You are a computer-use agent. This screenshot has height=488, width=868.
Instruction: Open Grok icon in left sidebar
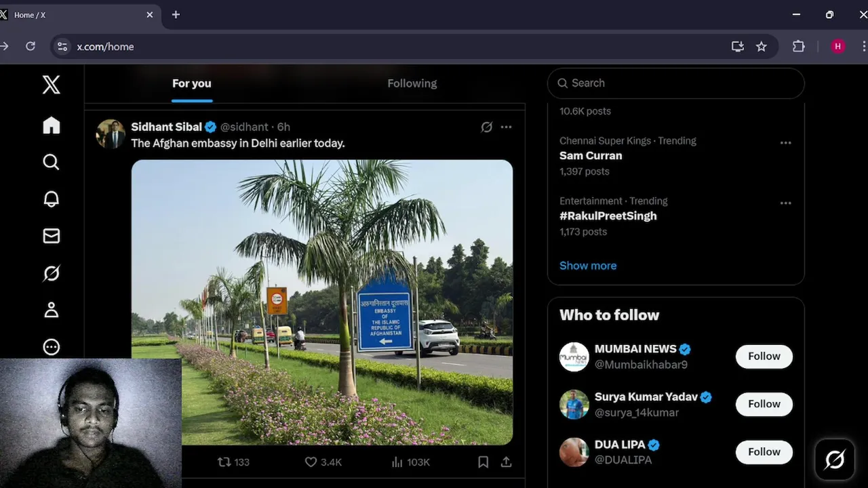pyautogui.click(x=51, y=273)
